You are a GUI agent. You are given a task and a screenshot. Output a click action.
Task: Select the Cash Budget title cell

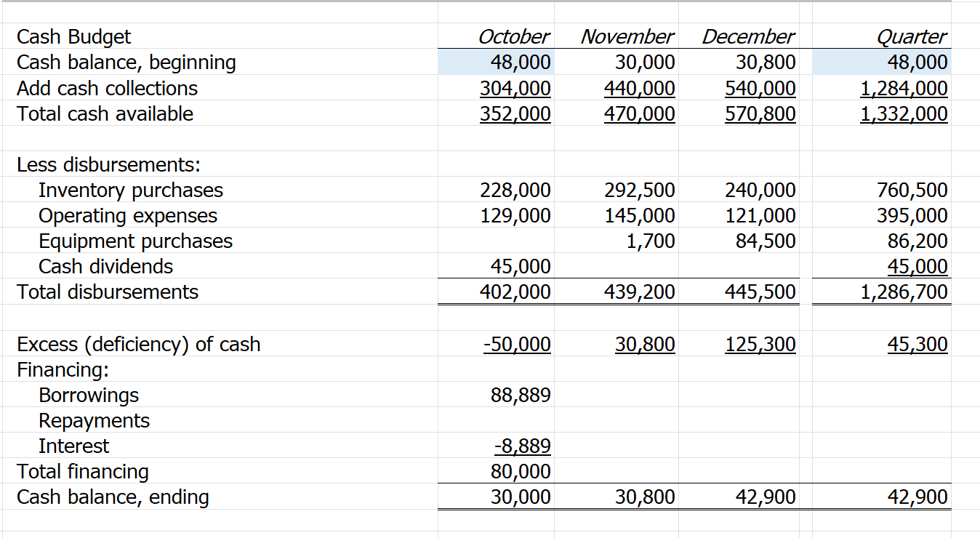(74, 36)
